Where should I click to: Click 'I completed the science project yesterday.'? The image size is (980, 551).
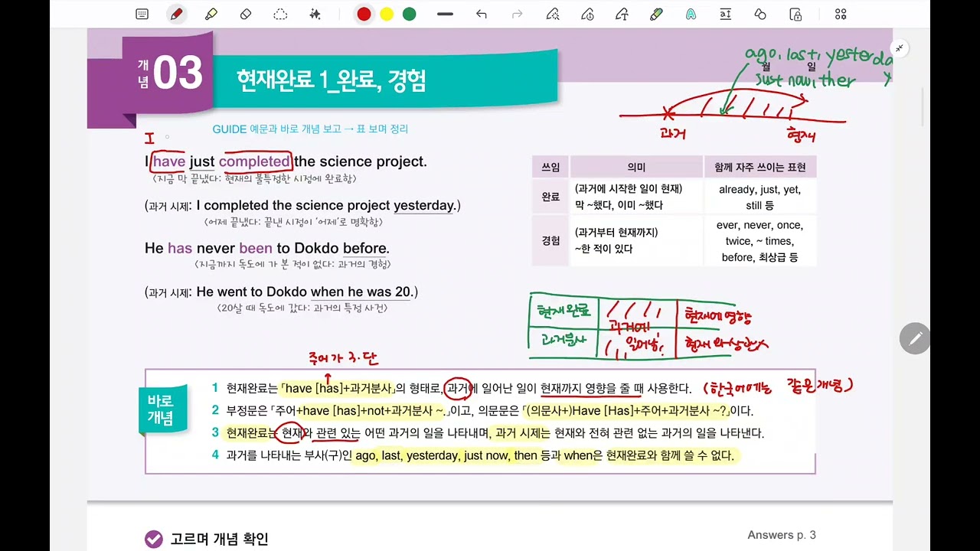[x=325, y=205]
